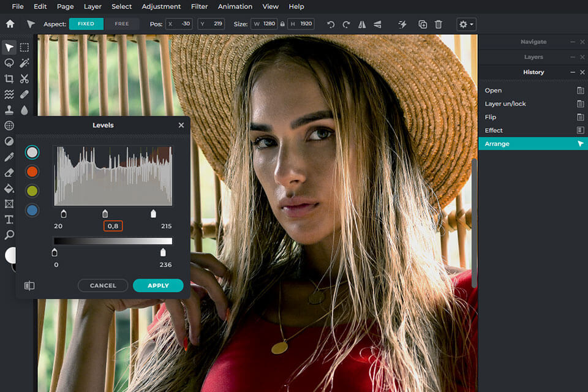Apply the Levels adjustment

click(158, 285)
